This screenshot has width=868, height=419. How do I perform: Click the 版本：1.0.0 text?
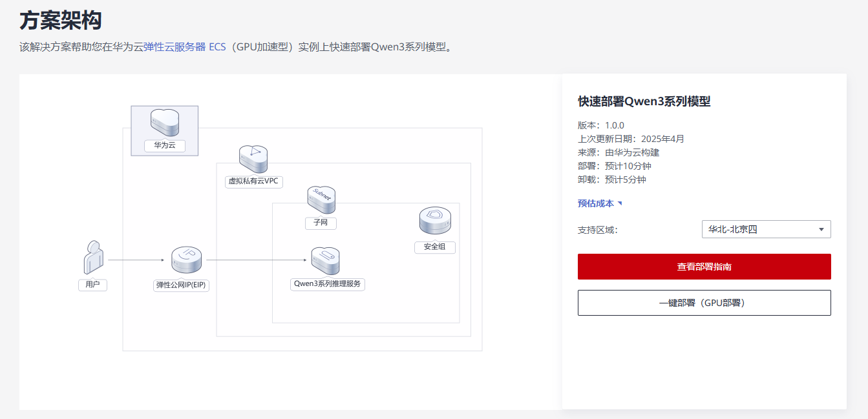[601, 125]
